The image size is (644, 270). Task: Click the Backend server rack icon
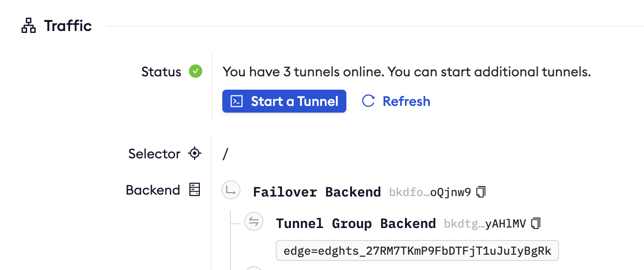click(195, 190)
